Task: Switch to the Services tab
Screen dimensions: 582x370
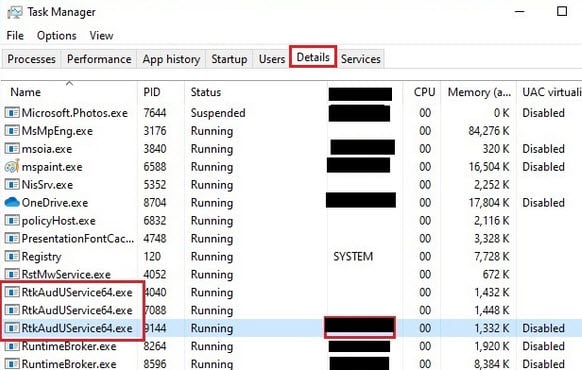Action: (x=360, y=59)
